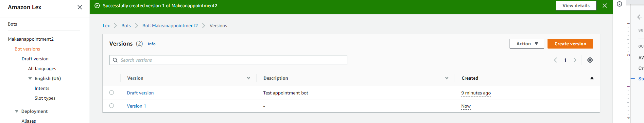Open Intents in the sidebar
The height and width of the screenshot is (123, 644).
pos(42,88)
